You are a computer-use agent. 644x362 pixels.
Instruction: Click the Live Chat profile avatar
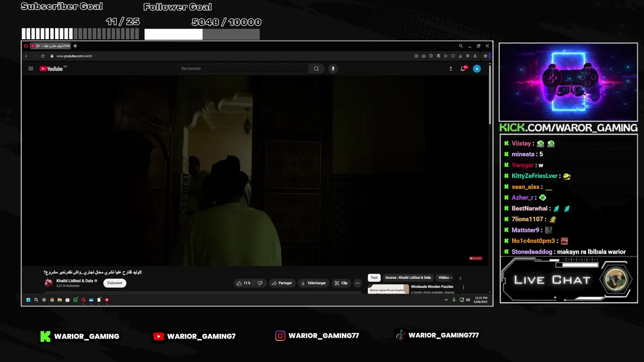pyautogui.click(x=615, y=280)
